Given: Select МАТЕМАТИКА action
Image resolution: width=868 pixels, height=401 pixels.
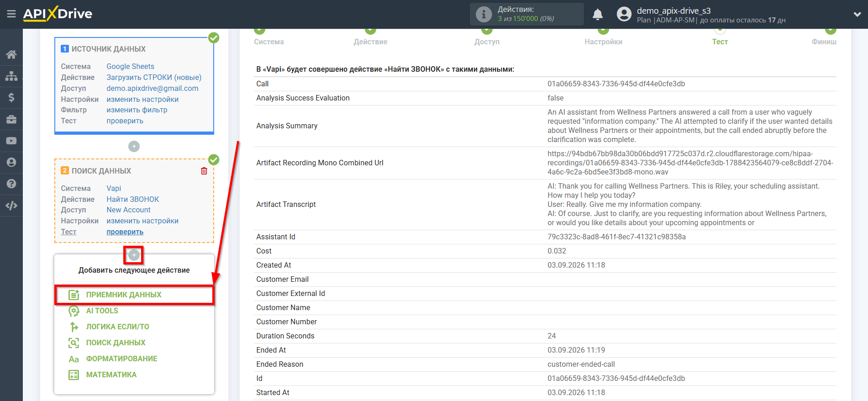Looking at the screenshot, I should pyautogui.click(x=111, y=375).
